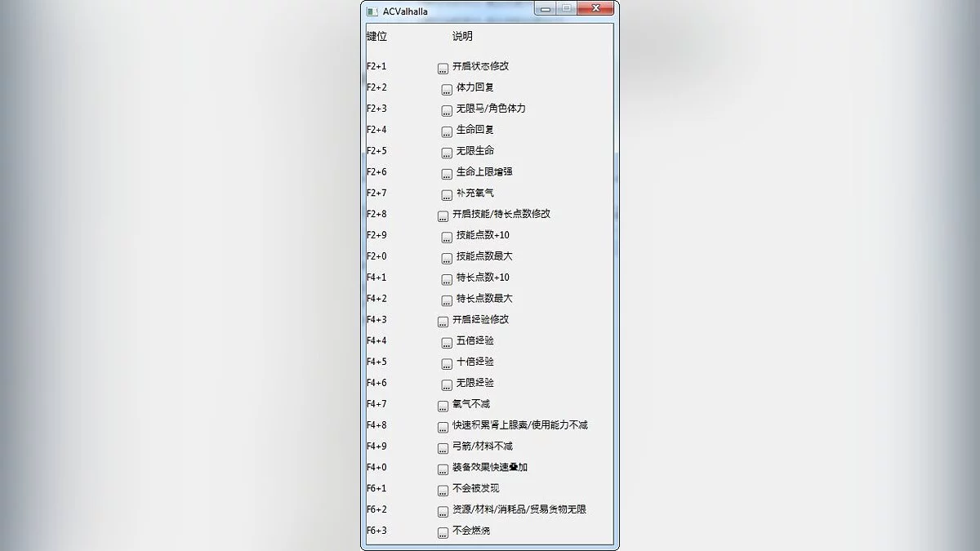
Task: Toggle the 技能点数最大 checkbox
Action: (x=447, y=259)
